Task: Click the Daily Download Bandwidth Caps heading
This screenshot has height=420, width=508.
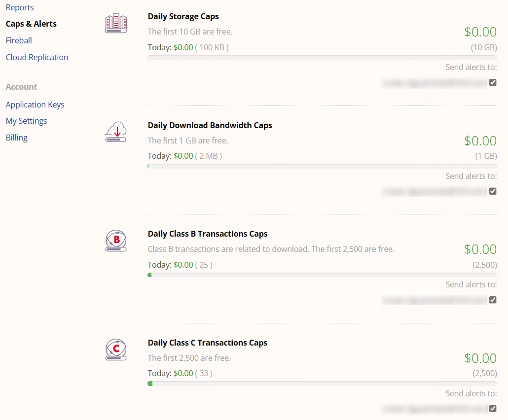Action: tap(210, 125)
